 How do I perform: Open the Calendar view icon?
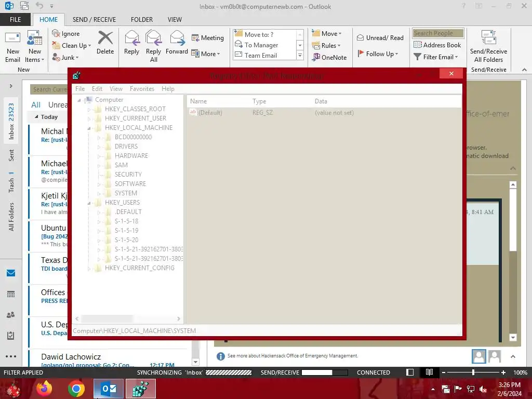point(11,294)
